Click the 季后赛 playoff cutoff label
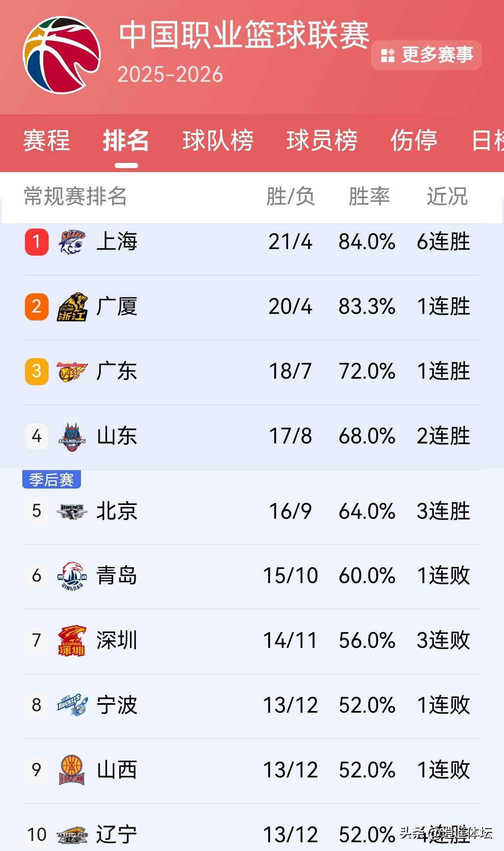This screenshot has width=504, height=851. [52, 480]
